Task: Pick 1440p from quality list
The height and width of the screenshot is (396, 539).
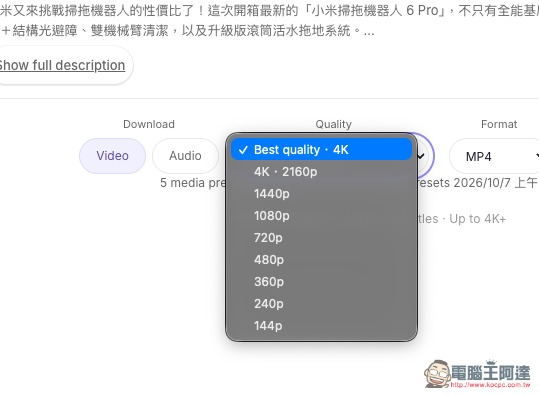Action: [x=321, y=194]
